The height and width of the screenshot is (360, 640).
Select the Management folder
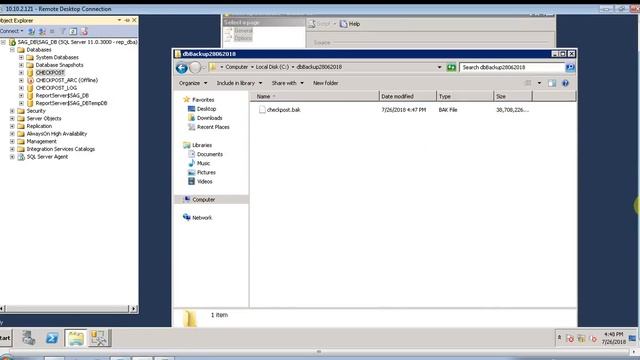pos(41,141)
